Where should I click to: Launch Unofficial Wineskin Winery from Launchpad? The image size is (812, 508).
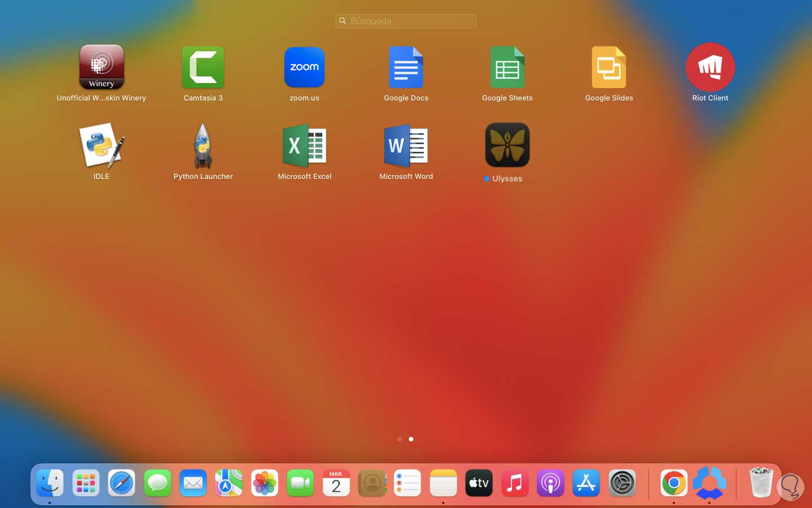[101, 68]
